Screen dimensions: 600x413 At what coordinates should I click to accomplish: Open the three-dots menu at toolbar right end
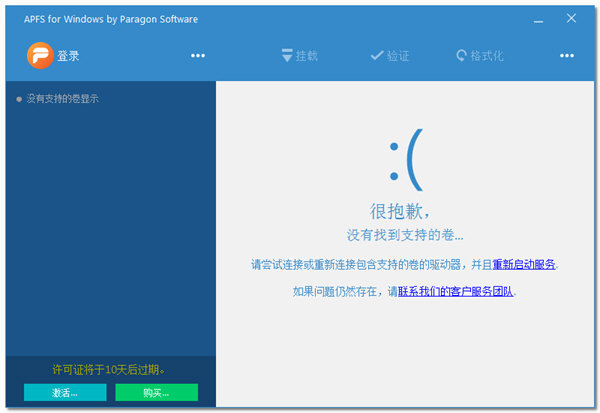tap(567, 56)
